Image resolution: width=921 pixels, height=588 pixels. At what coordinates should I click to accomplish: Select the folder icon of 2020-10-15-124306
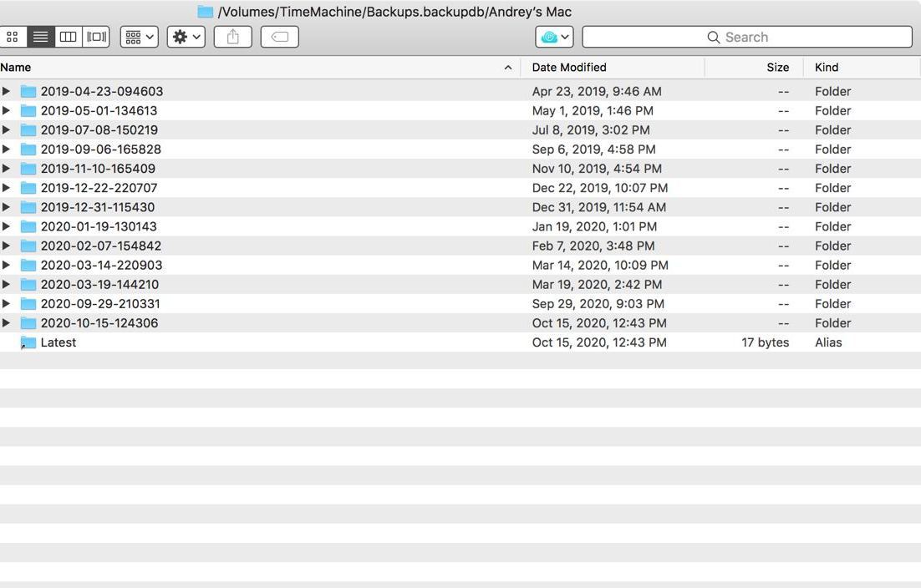[x=28, y=322]
